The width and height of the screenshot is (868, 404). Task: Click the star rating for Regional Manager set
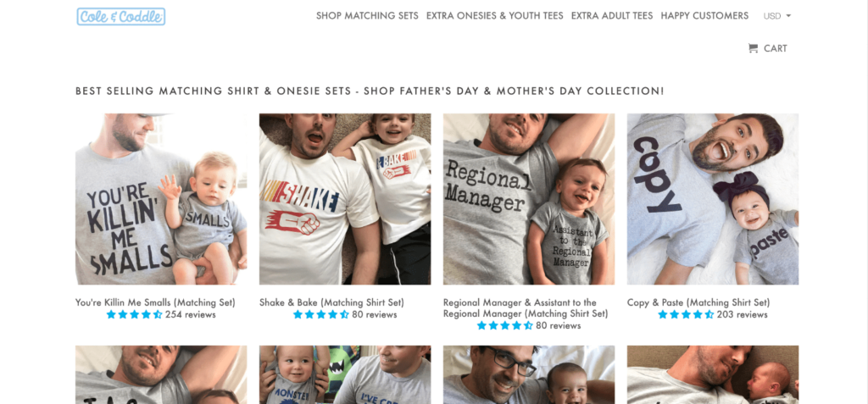[504, 325]
